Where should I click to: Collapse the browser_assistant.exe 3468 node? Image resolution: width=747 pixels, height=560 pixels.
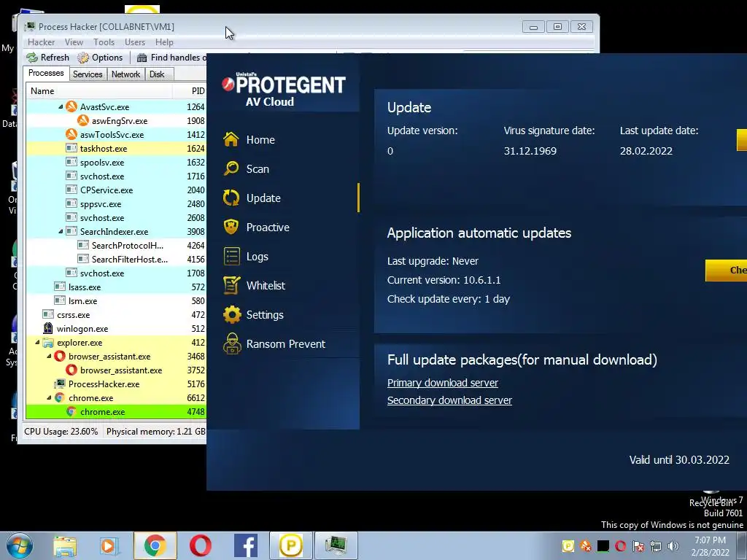click(49, 356)
